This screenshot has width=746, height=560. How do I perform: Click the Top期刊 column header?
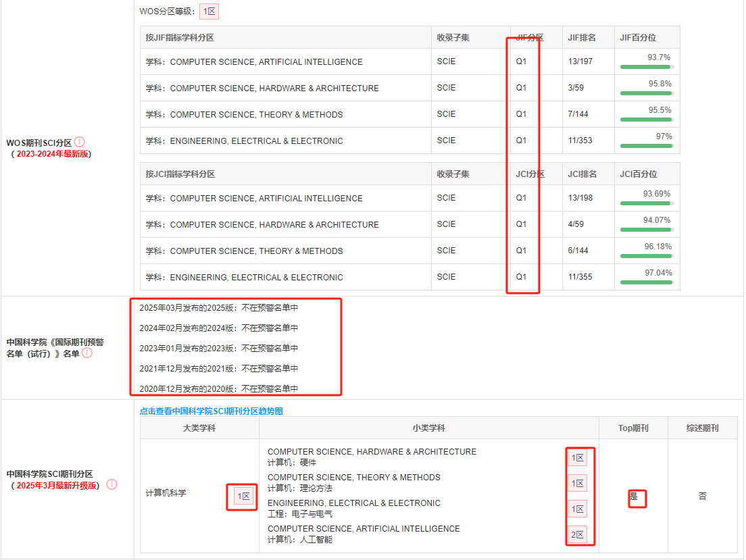point(633,428)
